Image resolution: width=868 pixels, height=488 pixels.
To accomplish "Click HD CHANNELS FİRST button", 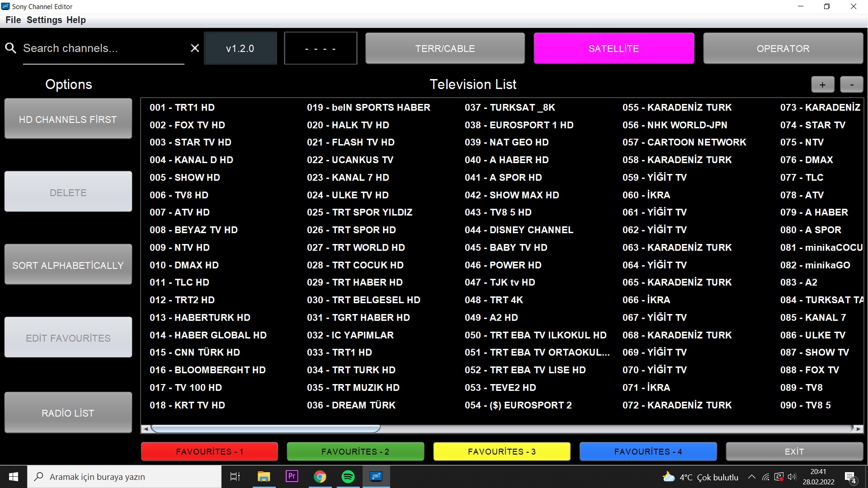I will [68, 119].
